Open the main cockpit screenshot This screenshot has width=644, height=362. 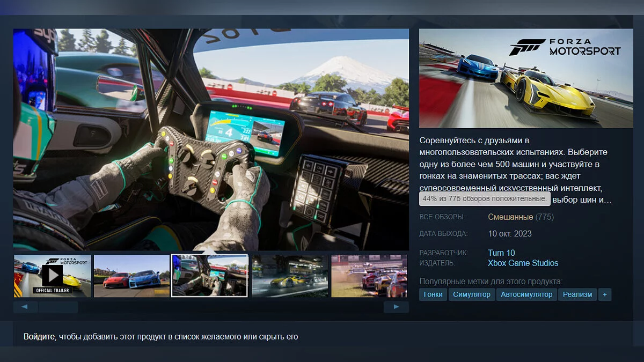click(211, 139)
